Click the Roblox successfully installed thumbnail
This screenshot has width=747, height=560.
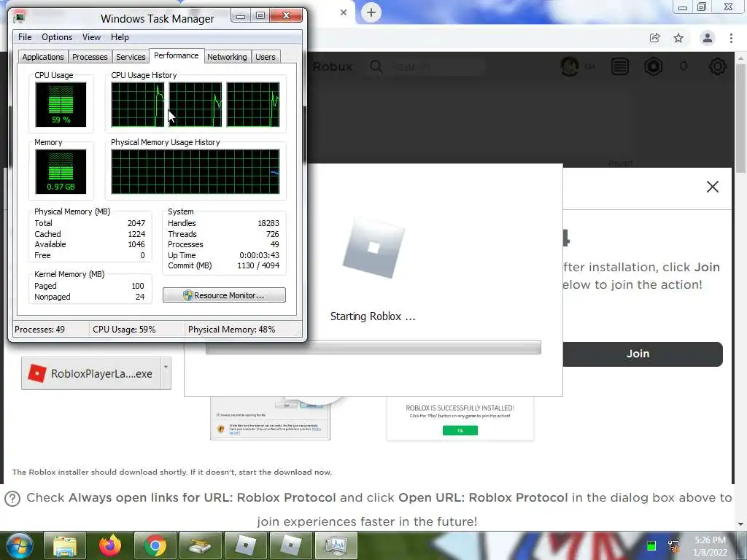pos(460,419)
